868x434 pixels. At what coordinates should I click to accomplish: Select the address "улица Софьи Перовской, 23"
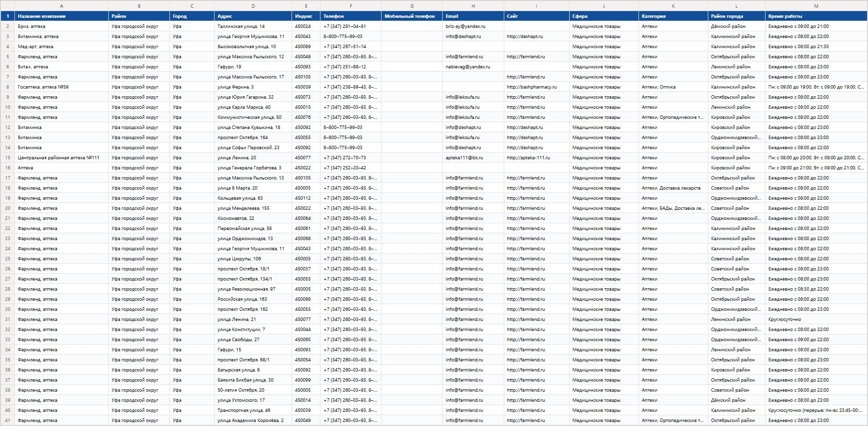pyautogui.click(x=253, y=148)
